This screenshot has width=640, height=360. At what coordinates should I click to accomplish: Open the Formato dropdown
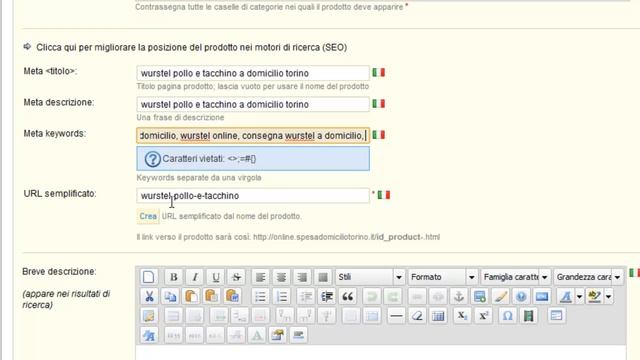tap(443, 277)
